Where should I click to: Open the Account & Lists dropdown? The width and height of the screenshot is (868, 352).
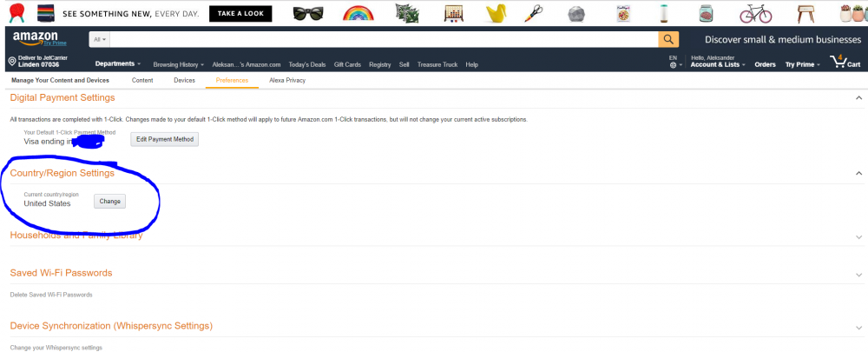tap(717, 65)
